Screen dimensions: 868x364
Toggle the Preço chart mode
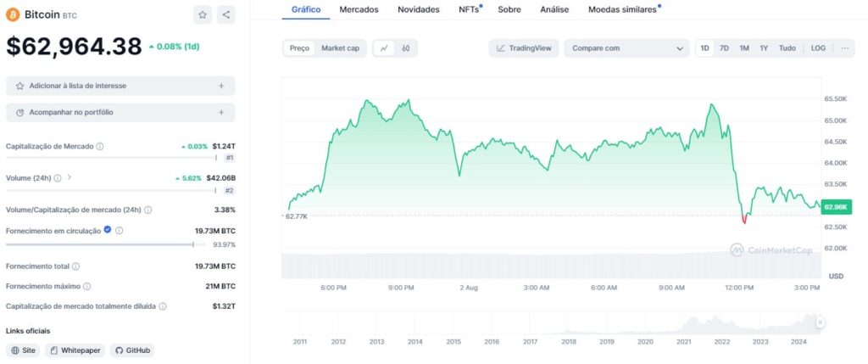pos(299,48)
